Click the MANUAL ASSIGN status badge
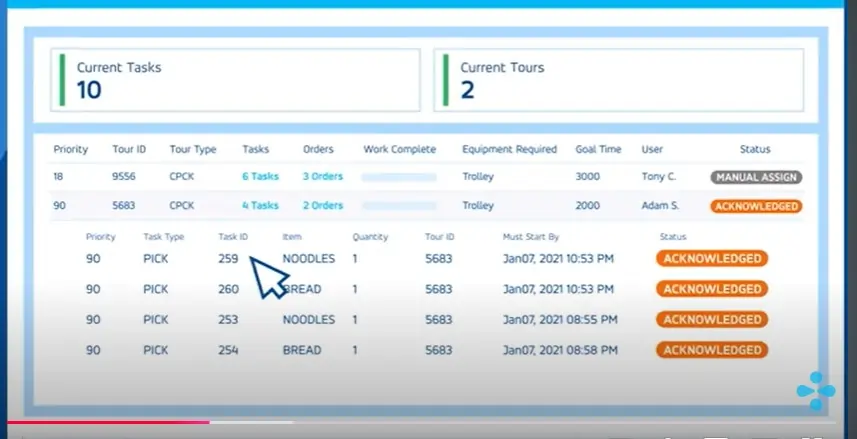Image resolution: width=857 pixels, height=439 pixels. pyautogui.click(x=756, y=177)
